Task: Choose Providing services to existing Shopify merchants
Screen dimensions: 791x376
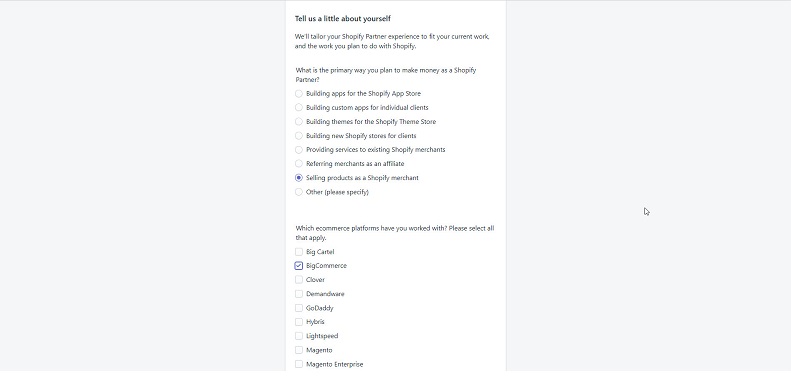Action: point(299,150)
